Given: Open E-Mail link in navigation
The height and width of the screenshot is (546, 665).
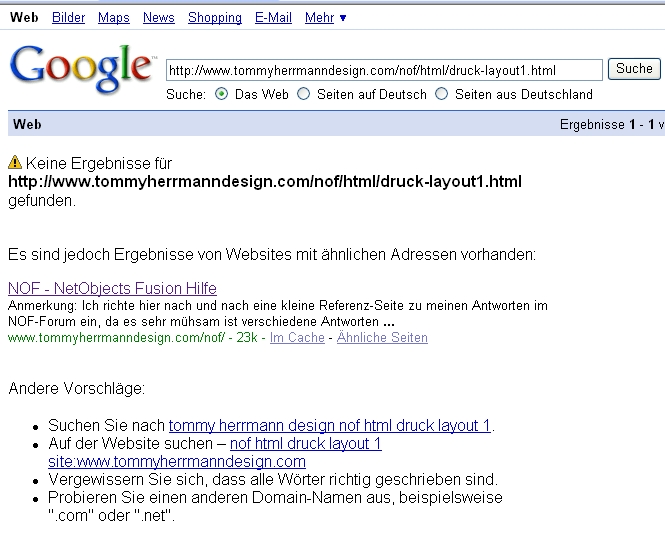Looking at the screenshot, I should (273, 17).
